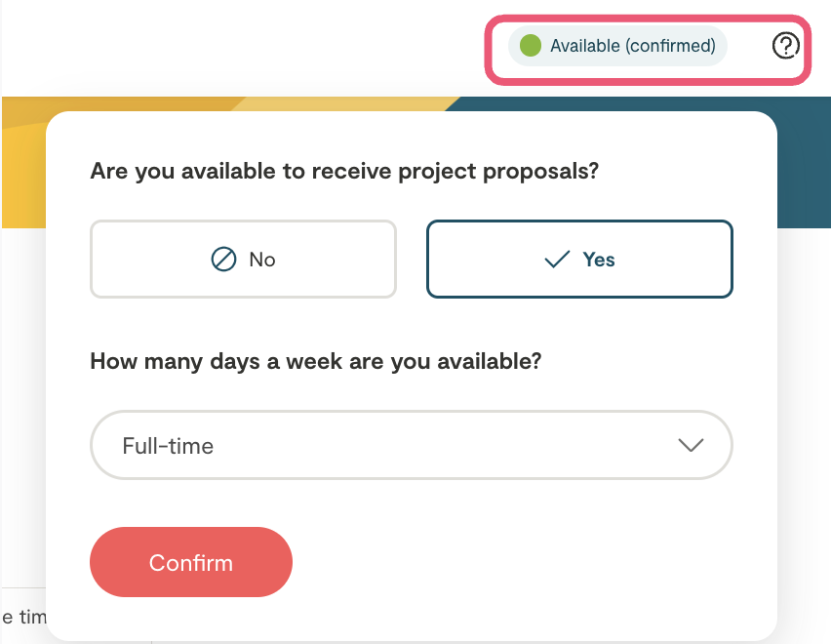Viewport: 831px width, 644px height.
Task: Select the "No" availability option
Action: (x=243, y=260)
